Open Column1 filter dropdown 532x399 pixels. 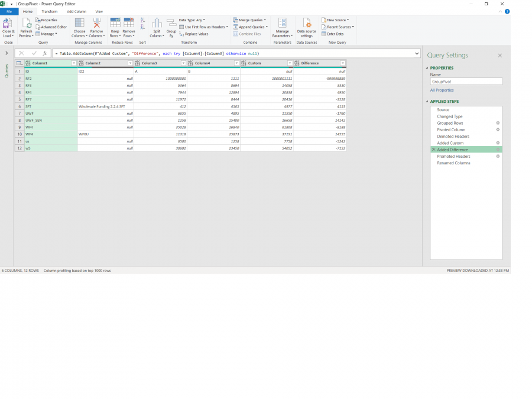[74, 63]
